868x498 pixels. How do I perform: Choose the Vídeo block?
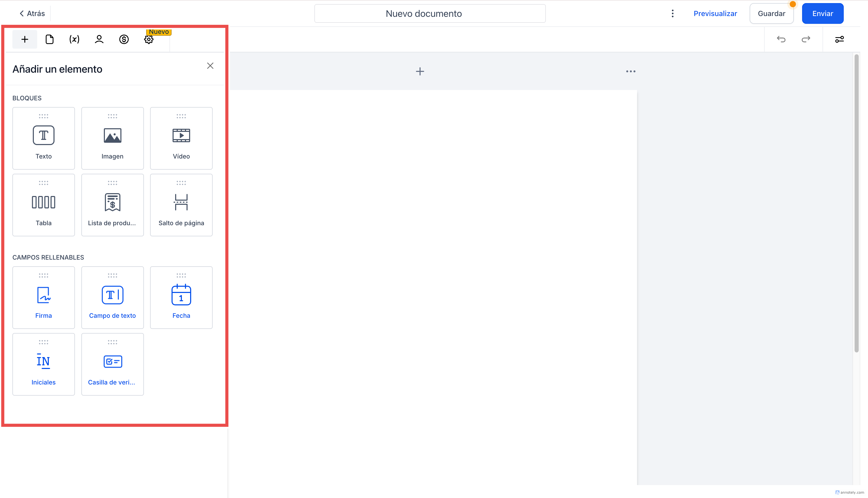pos(181,138)
